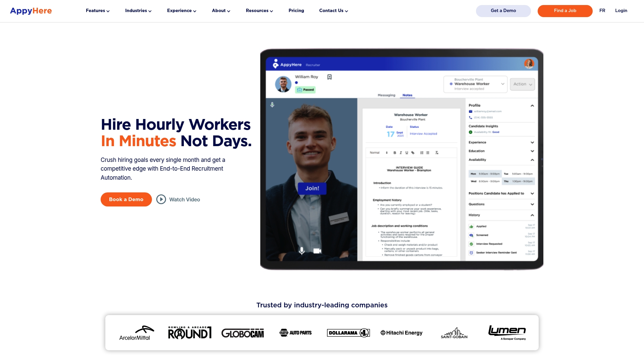Click the Saint-Gobain logo
The width and height of the screenshot is (644, 362).
coord(454,333)
